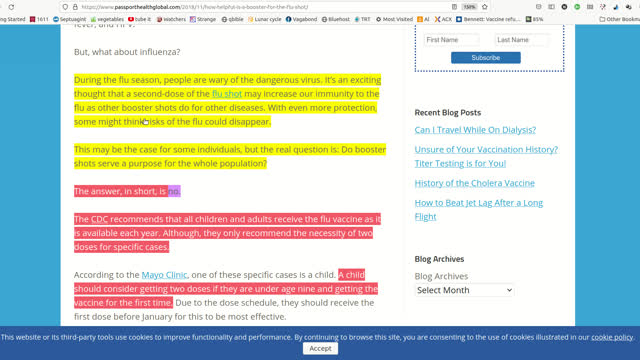Image resolution: width=640 pixels, height=360 pixels.
Task: Click the dark circular extension icon
Action: (x=564, y=7)
